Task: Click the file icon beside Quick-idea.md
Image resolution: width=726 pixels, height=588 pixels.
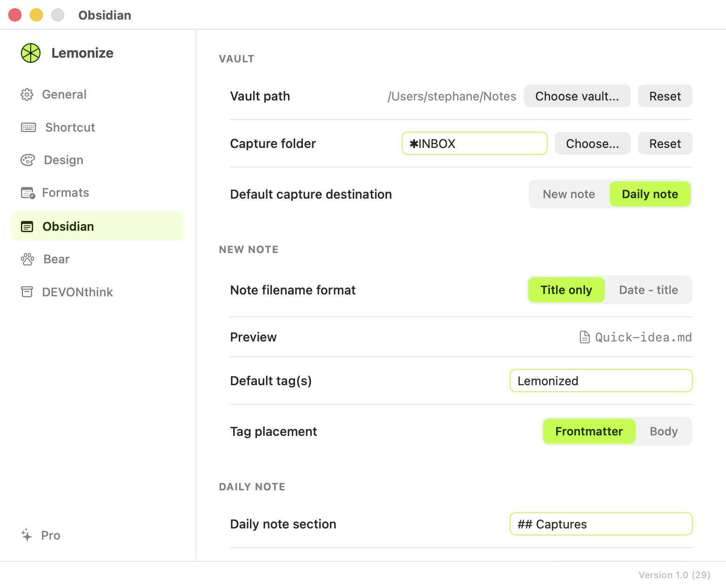Action: point(585,337)
